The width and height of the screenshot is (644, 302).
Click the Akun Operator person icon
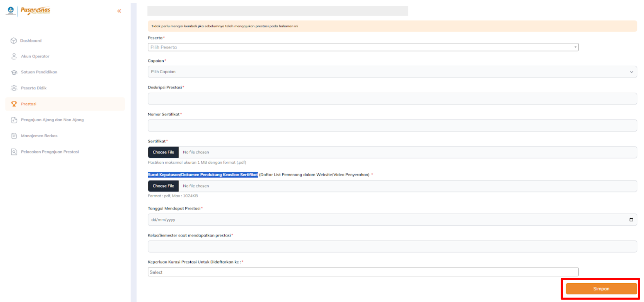[x=14, y=56]
